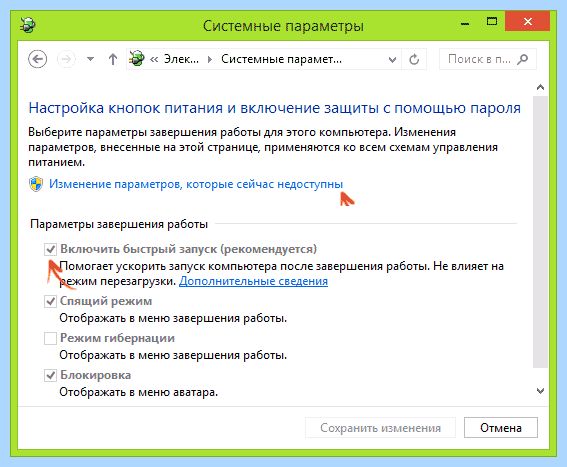Viewport: 567px width, 467px height.
Task: Click the search box 'Поиск в п...'
Action: point(487,59)
